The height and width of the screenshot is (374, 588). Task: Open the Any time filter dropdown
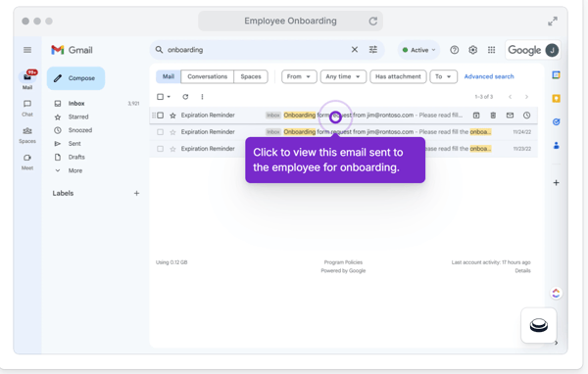[x=343, y=76]
